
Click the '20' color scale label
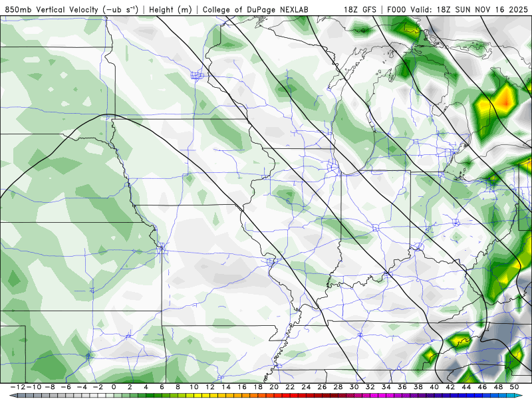tap(274, 387)
